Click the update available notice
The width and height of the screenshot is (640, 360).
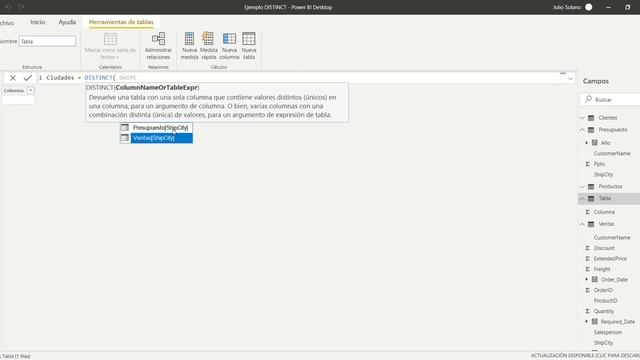[585, 356]
